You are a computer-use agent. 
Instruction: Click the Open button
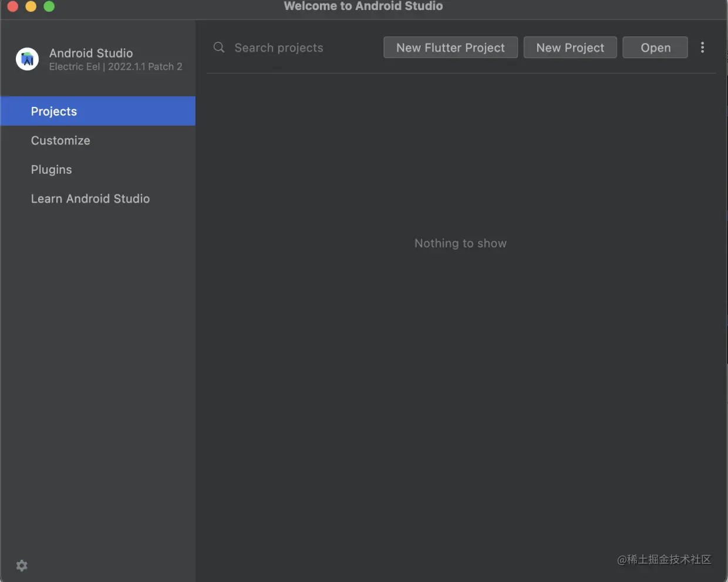coord(655,48)
